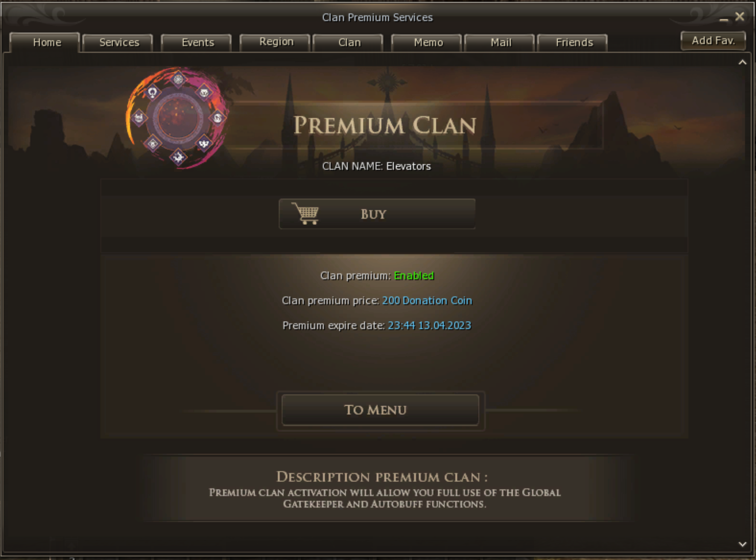Viewport: 756px width, 560px height.
Task: Open the Events tab
Action: 197,43
